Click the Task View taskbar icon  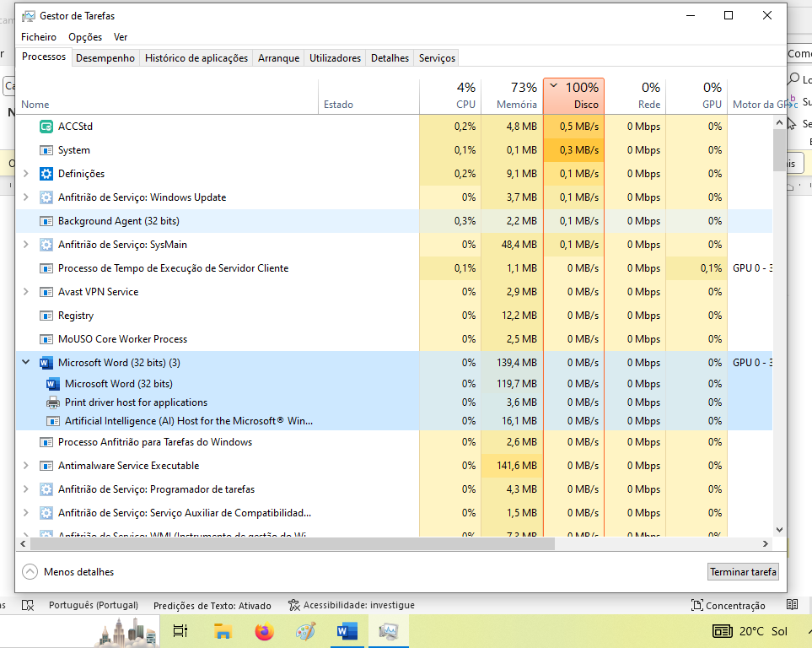click(x=180, y=631)
